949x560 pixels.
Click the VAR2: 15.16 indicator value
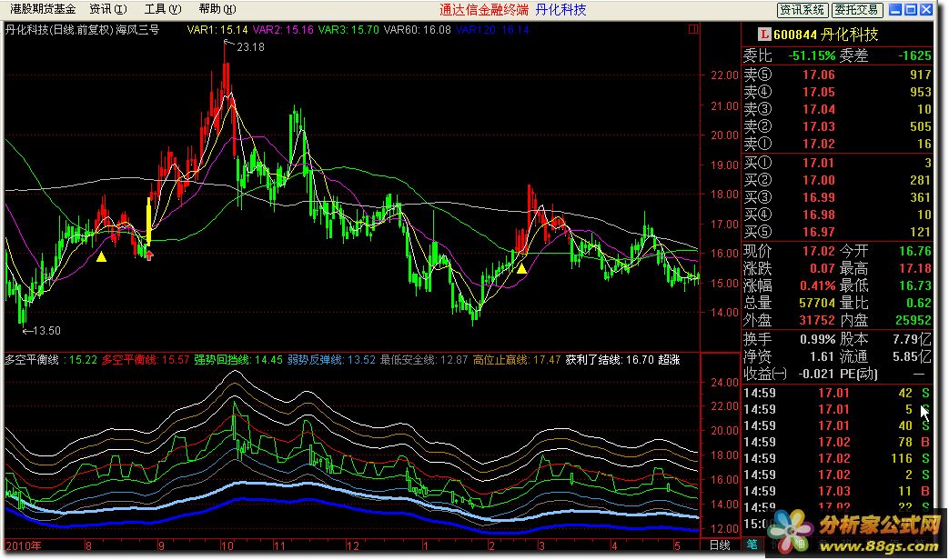[x=283, y=29]
